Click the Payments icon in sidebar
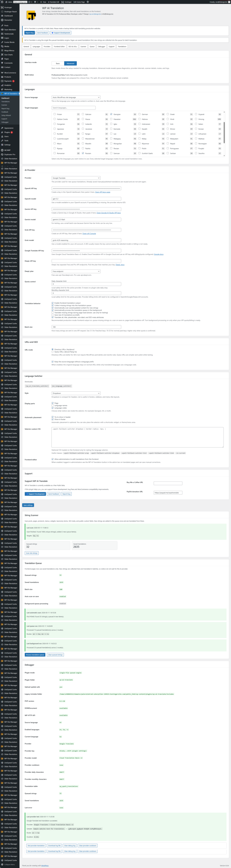 click(x=2, y=81)
